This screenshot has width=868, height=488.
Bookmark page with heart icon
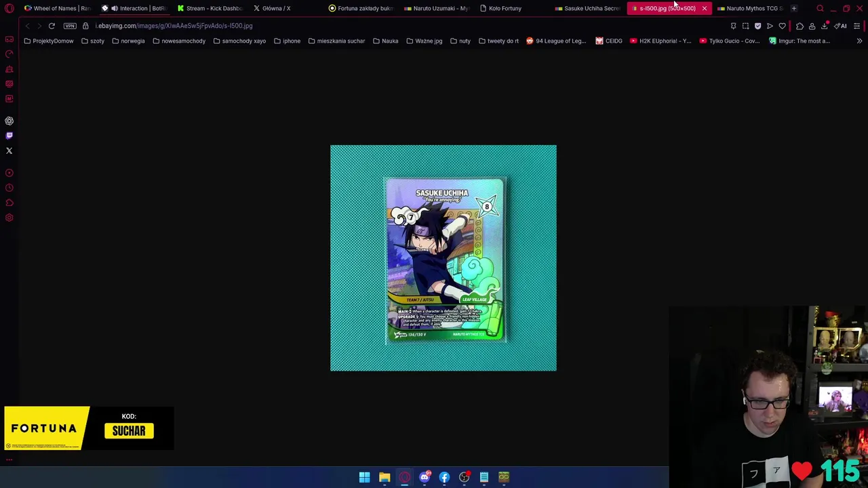[782, 26]
